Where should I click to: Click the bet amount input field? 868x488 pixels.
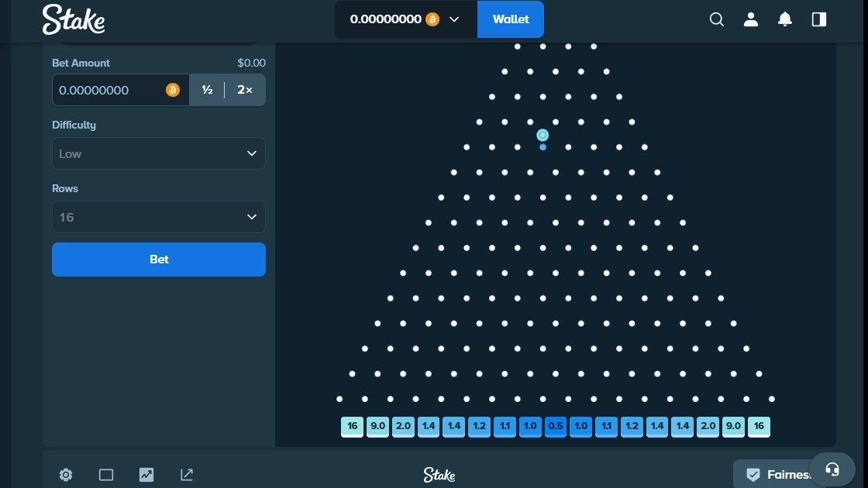(108, 90)
